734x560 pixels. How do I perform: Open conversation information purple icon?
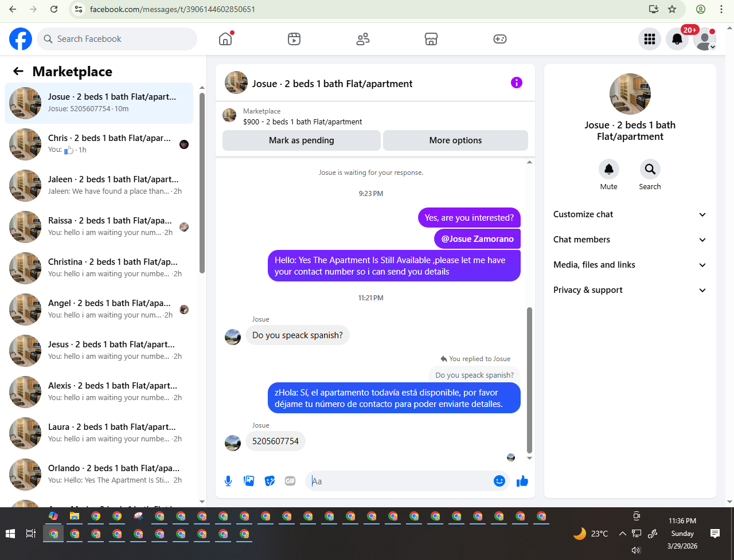click(x=517, y=83)
